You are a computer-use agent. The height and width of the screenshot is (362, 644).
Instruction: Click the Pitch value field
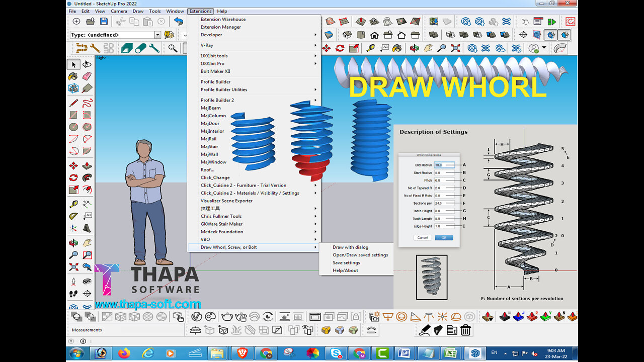pos(444,180)
